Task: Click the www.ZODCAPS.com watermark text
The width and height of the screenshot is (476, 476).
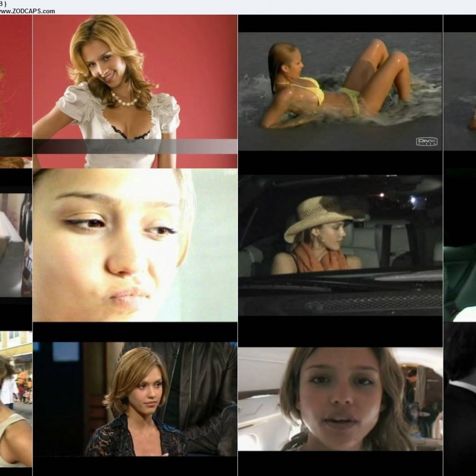Action: [27, 11]
